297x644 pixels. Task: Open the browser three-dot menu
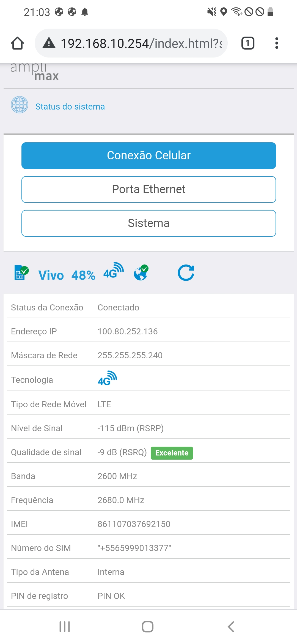[277, 43]
